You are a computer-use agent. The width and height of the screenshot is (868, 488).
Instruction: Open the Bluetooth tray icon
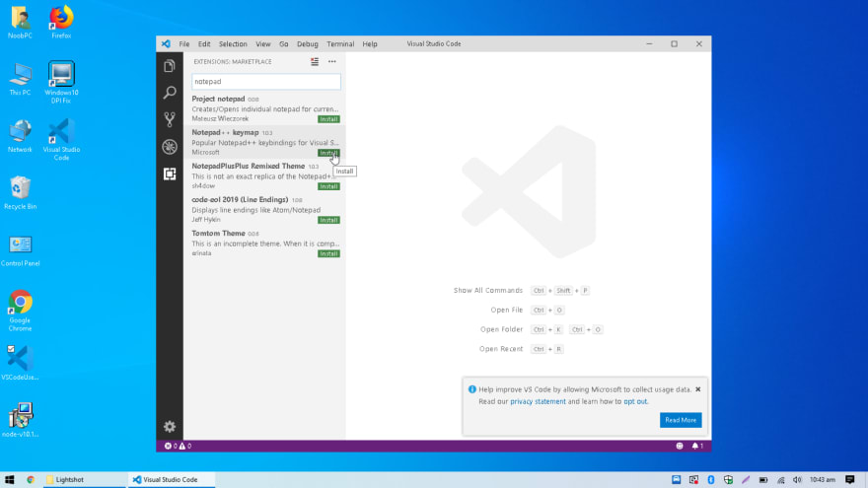(x=711, y=480)
